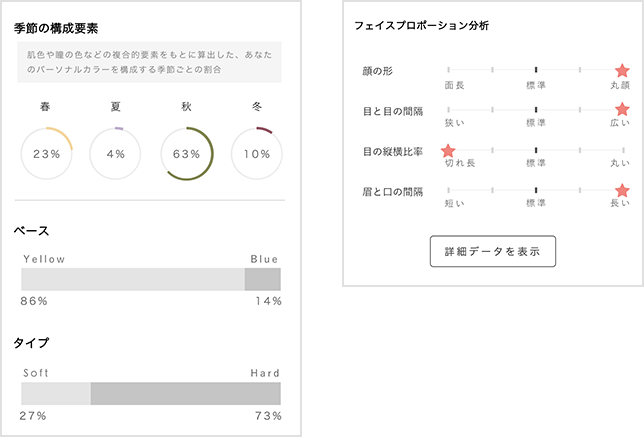This screenshot has height=437, width=644.
Task: Click the 夏 4% circular gauge
Action: (116, 154)
